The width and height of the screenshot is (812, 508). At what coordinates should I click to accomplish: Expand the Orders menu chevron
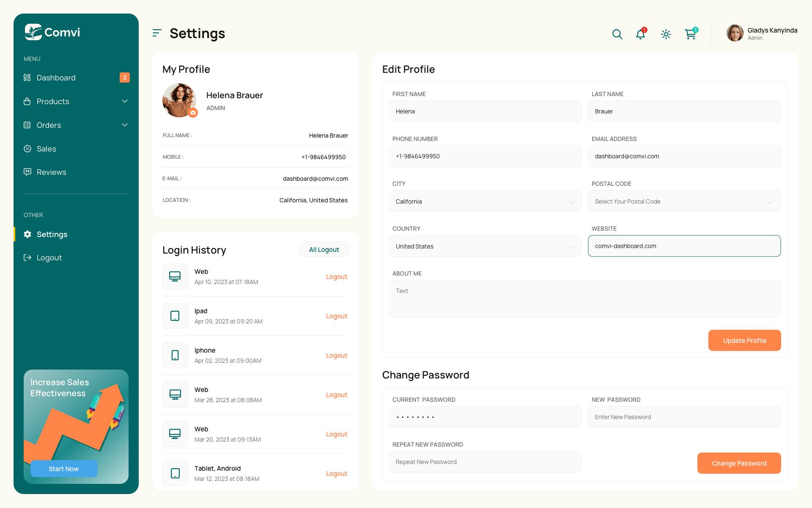click(125, 125)
